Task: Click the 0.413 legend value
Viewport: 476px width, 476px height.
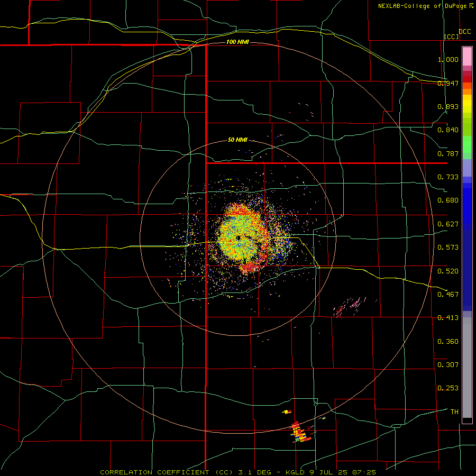Action: [448, 318]
